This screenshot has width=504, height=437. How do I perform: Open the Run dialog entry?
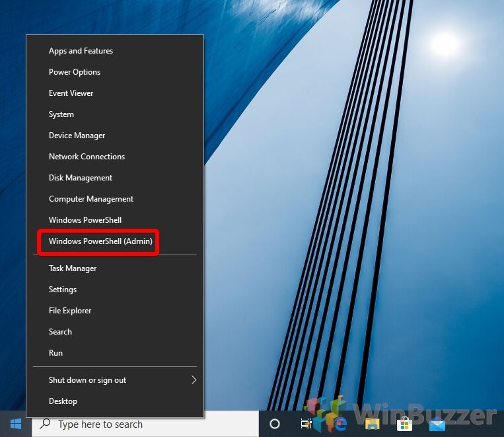(115, 353)
